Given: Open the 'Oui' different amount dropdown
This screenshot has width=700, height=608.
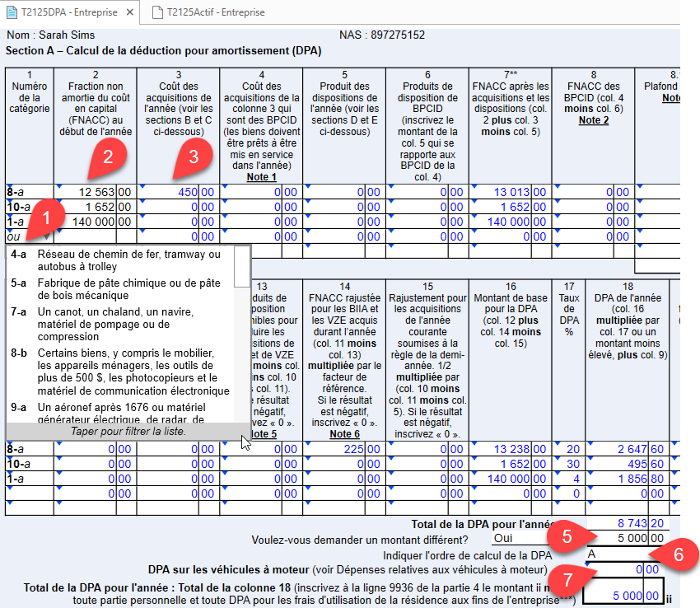Looking at the screenshot, I should pyautogui.click(x=522, y=538).
